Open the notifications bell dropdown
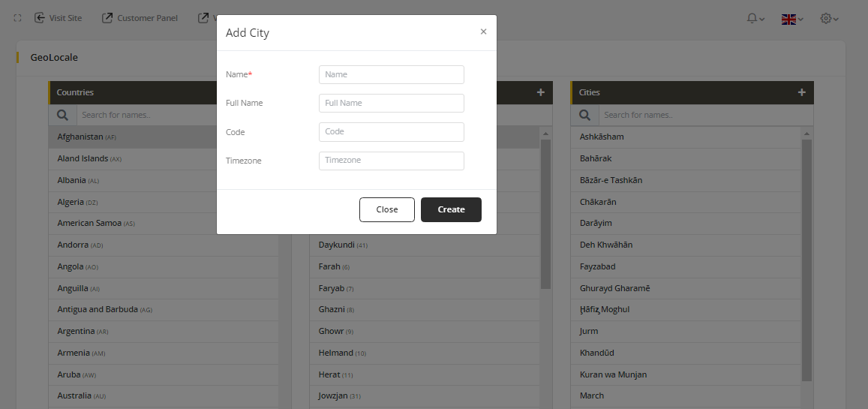Screen dimensions: 868x409 755,19
